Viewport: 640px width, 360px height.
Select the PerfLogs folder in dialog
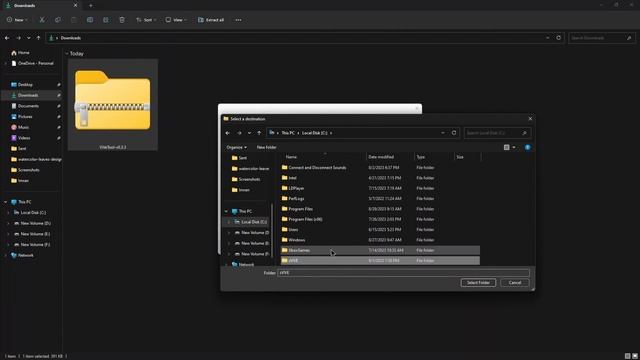point(380,199)
